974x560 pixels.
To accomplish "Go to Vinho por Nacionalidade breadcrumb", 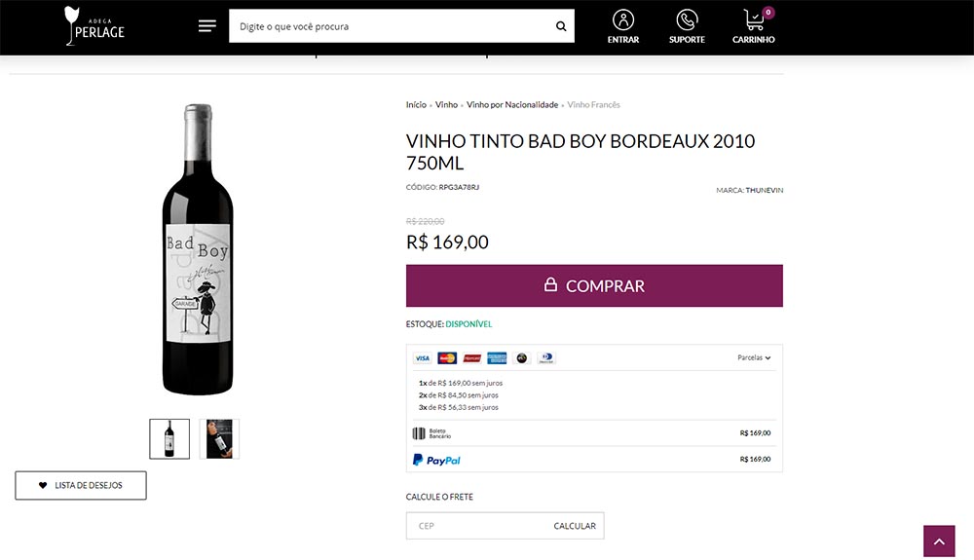I will [512, 105].
